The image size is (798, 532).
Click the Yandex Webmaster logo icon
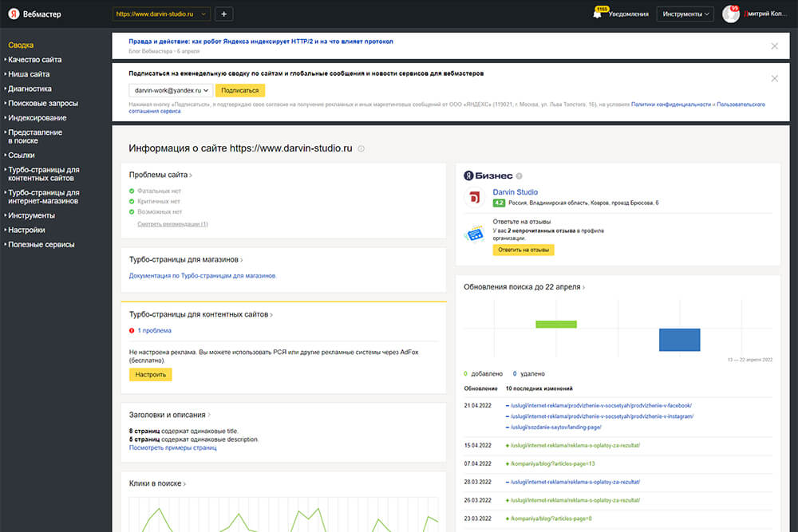click(x=14, y=14)
